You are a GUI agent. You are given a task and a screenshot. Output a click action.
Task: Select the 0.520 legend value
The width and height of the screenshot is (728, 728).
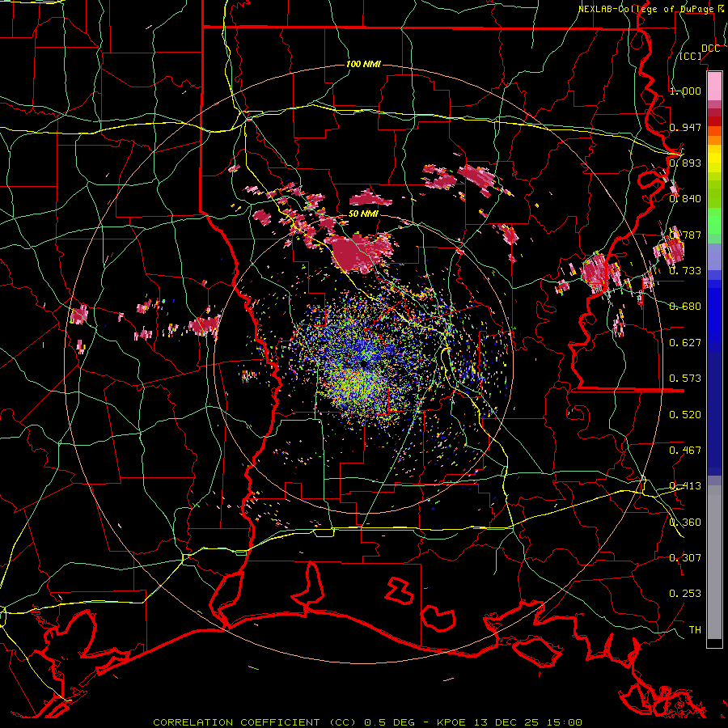coord(685,414)
